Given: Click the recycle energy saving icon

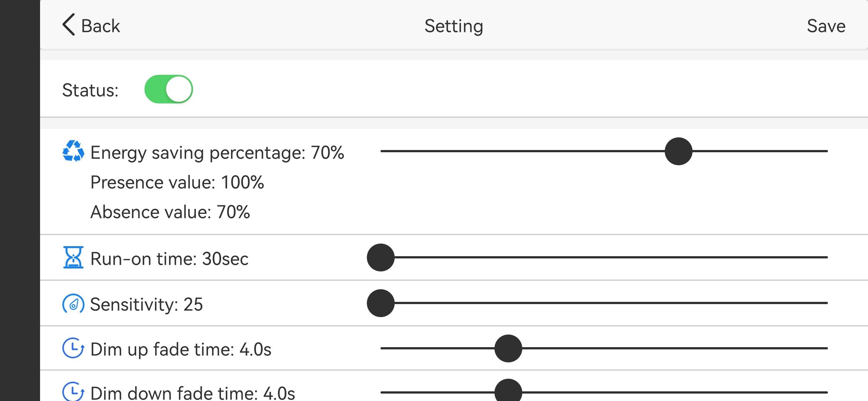Looking at the screenshot, I should 73,151.
